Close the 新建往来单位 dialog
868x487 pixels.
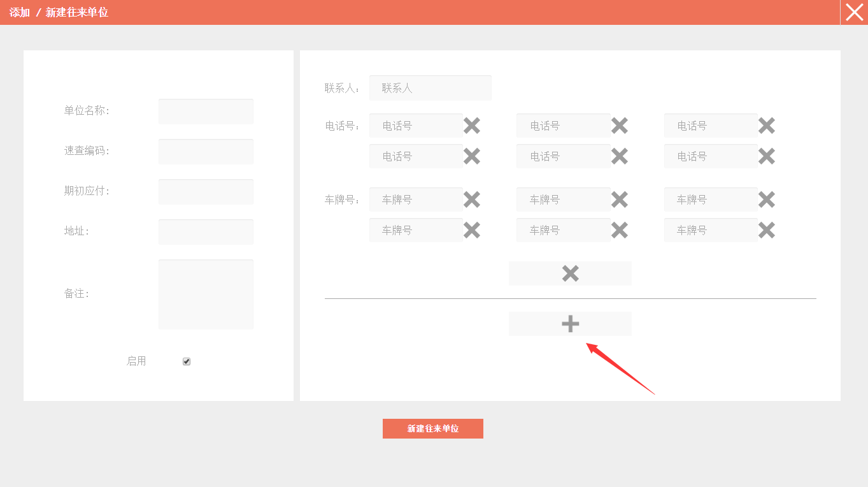pyautogui.click(x=854, y=12)
